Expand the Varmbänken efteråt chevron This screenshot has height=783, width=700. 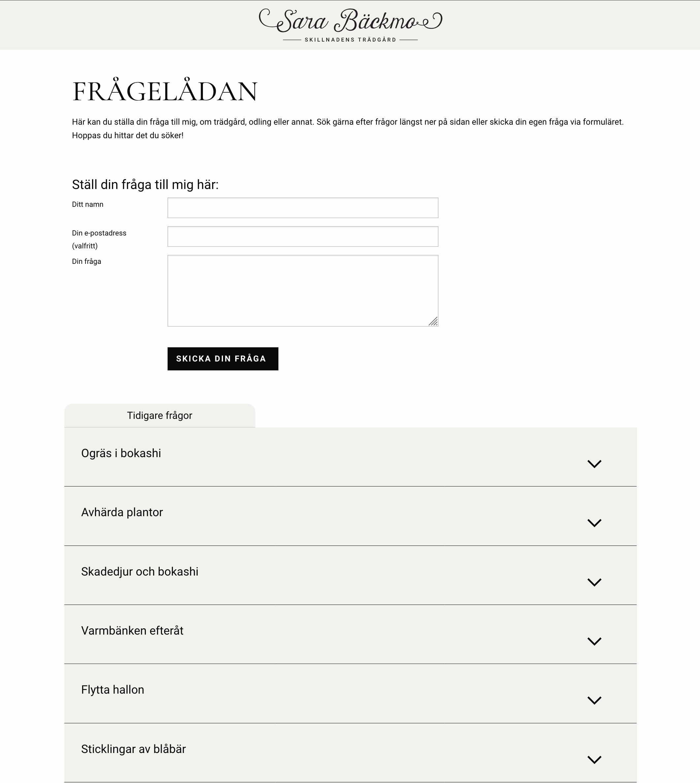pos(594,641)
